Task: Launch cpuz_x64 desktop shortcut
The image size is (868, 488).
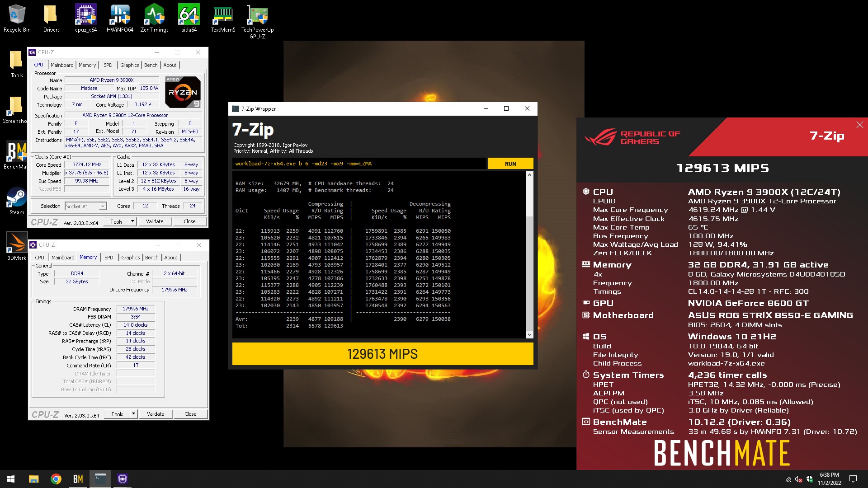Action: (86, 19)
